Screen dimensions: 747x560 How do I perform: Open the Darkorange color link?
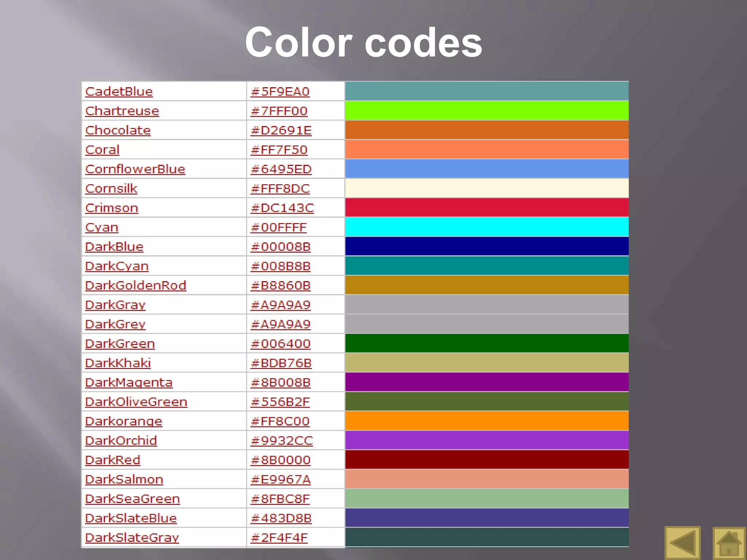coord(124,421)
